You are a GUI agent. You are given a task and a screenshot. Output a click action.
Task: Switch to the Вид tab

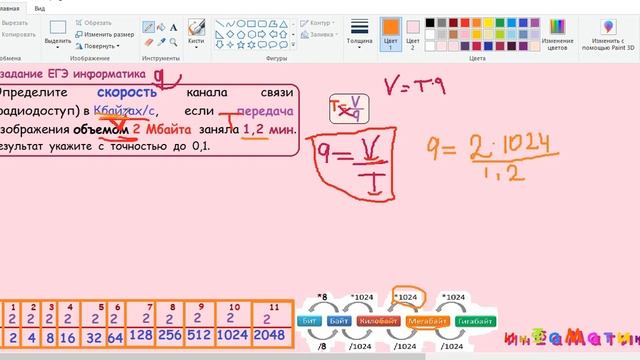pos(40,8)
